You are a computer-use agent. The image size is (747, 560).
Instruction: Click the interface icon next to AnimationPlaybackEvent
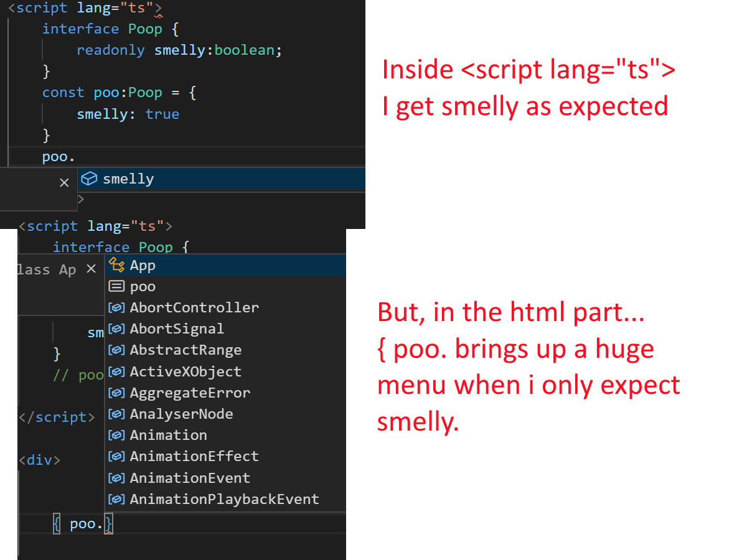pyautogui.click(x=116, y=498)
